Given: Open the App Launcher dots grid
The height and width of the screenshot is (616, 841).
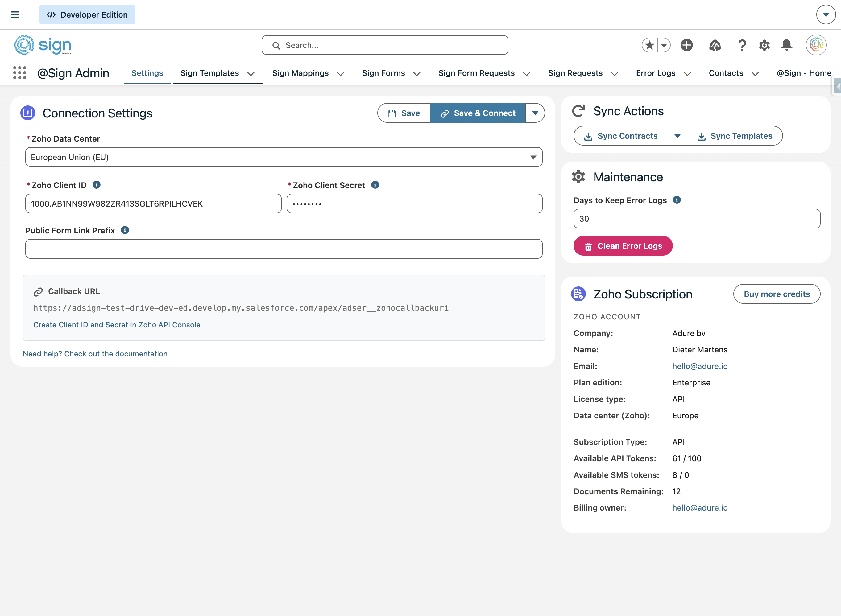Looking at the screenshot, I should coord(19,73).
